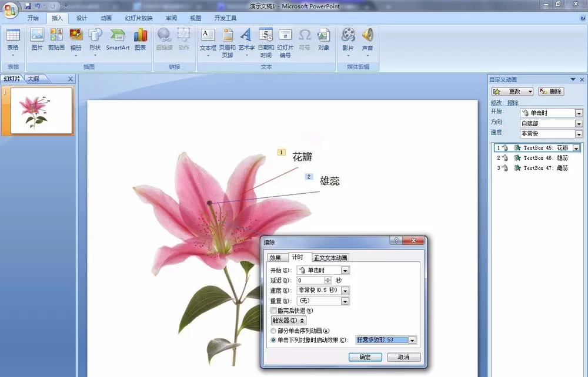The width and height of the screenshot is (588, 377).
Task: Insert a text box (文本框)
Action: tap(208, 43)
